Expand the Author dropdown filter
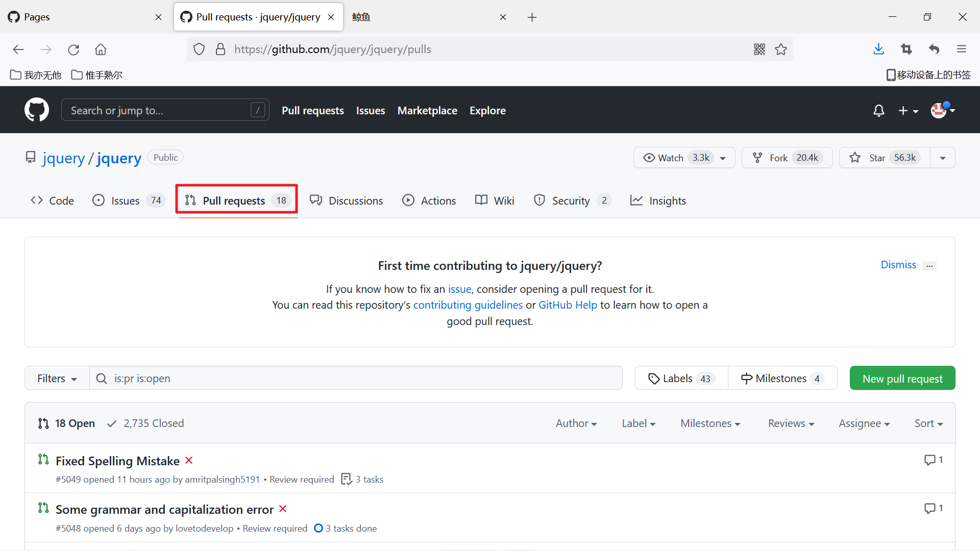 pos(576,423)
